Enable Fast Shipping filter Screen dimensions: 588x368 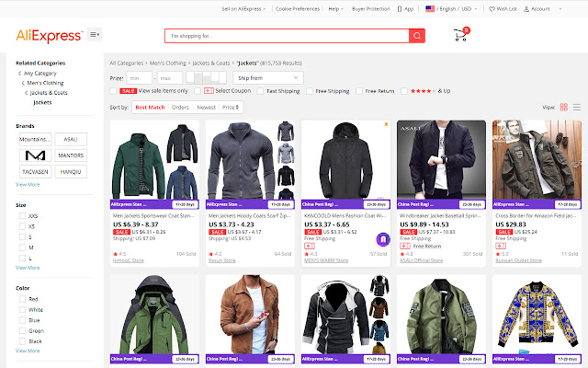260,91
